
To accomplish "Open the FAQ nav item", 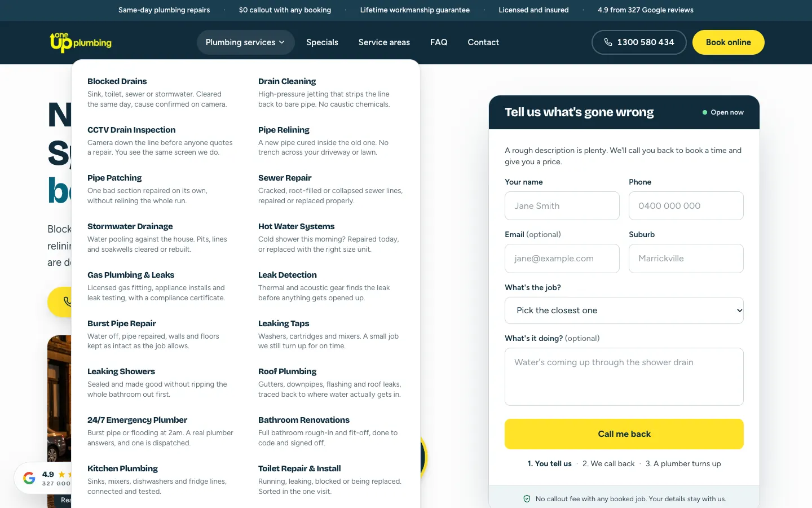I will click(x=439, y=42).
